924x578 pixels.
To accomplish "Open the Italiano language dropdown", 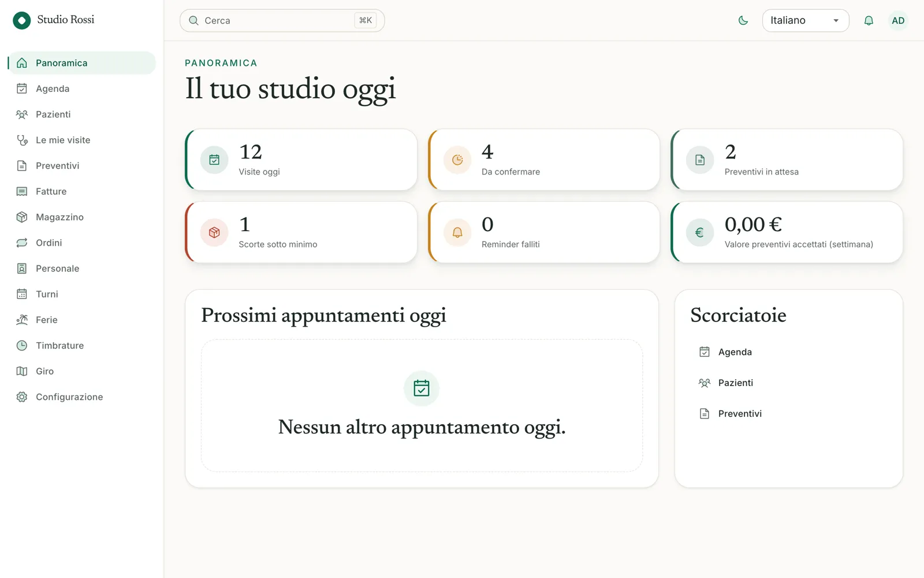I will (x=806, y=20).
